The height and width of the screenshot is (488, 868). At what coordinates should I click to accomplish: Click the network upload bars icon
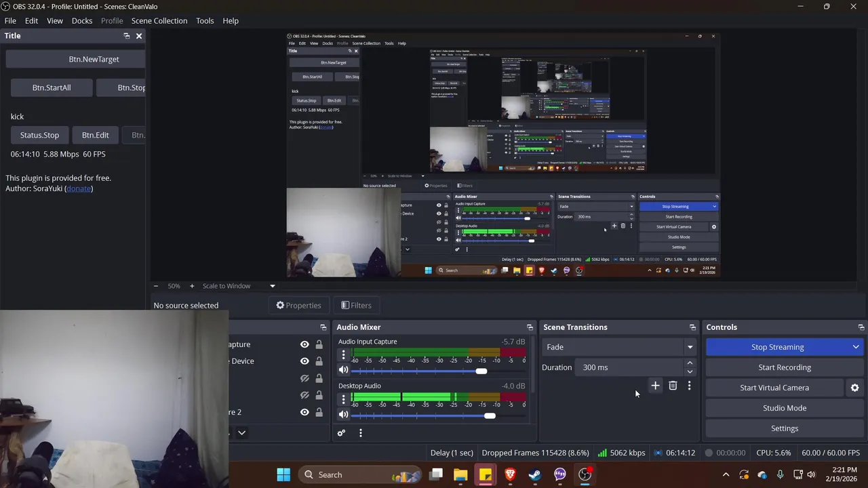tap(602, 453)
